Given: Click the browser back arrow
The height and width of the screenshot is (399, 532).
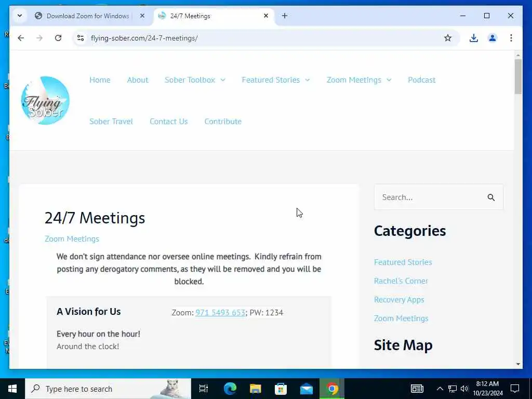Looking at the screenshot, I should click(x=21, y=38).
